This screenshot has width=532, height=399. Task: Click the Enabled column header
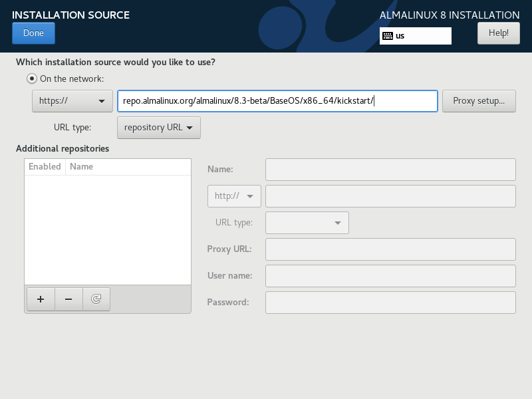coord(44,166)
